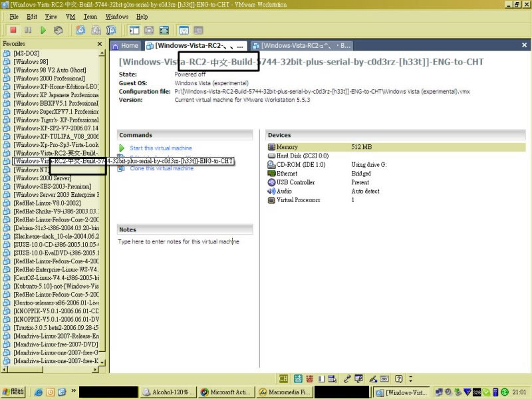Select the CD-ROM (IDE 1:0) device
The width and height of the screenshot is (532, 399).
297,164
